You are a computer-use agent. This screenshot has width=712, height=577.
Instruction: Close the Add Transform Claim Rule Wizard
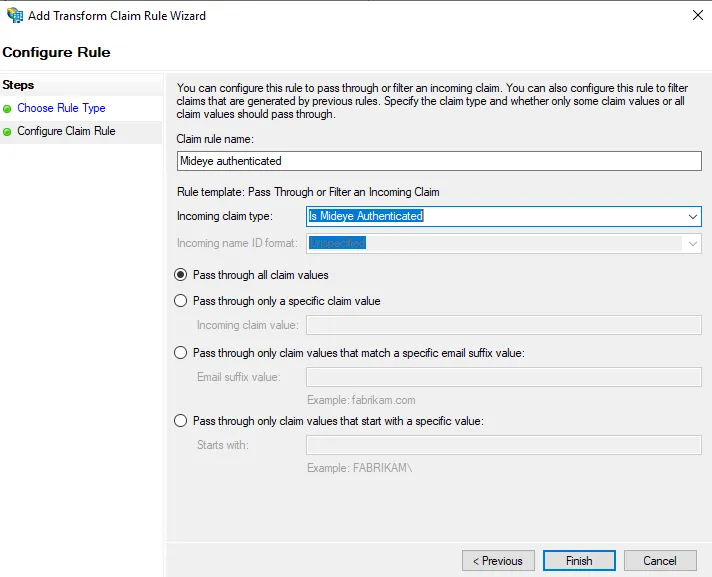(x=697, y=15)
